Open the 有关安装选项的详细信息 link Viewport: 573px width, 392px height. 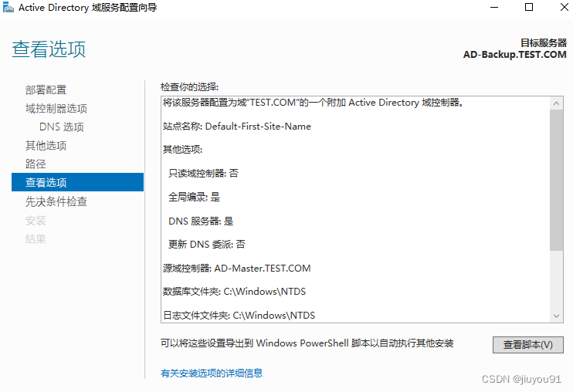pos(212,373)
